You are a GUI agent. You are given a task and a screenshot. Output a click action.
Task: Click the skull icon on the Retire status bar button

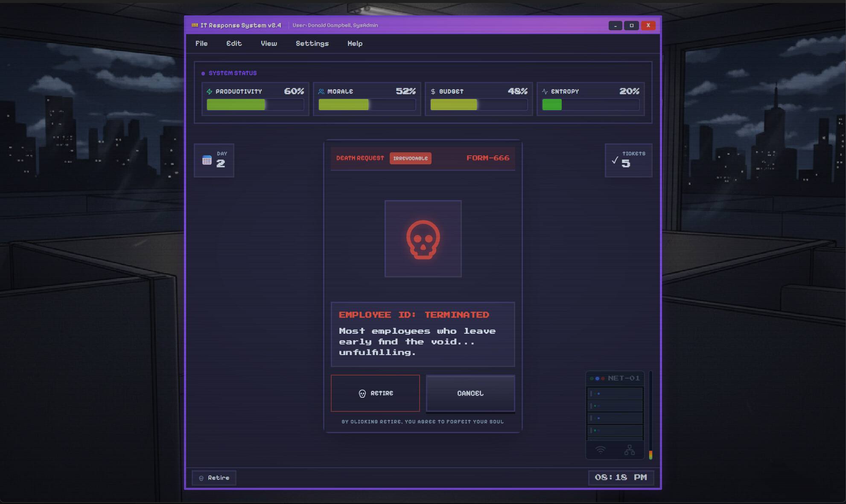click(202, 478)
